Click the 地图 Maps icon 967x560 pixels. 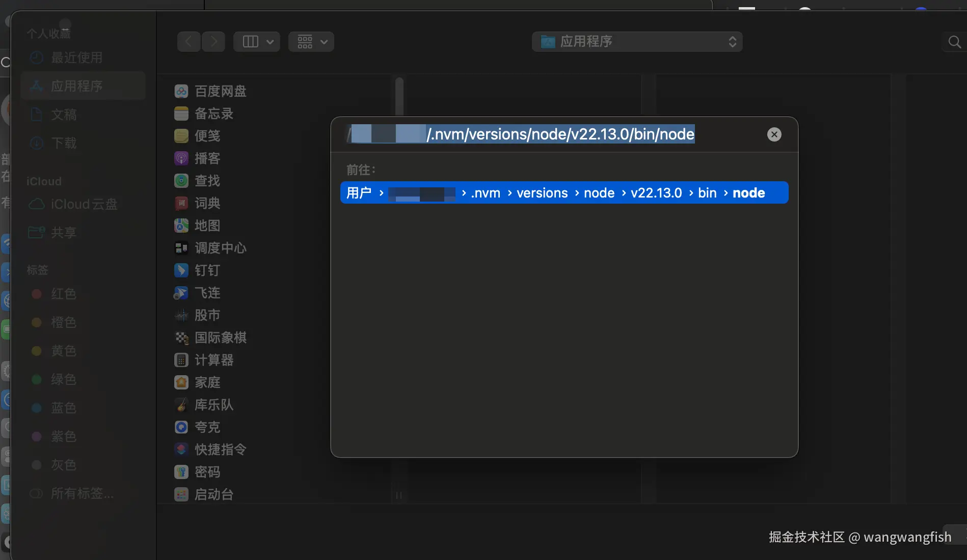181,226
